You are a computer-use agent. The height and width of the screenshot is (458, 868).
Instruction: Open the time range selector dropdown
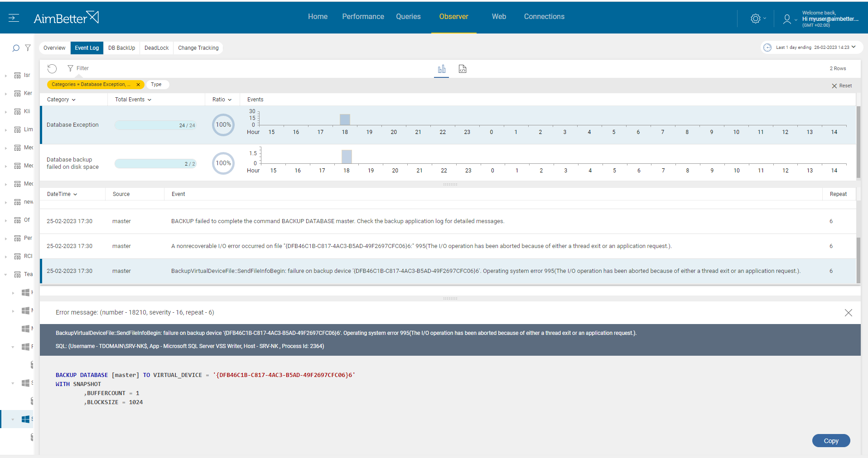(811, 47)
